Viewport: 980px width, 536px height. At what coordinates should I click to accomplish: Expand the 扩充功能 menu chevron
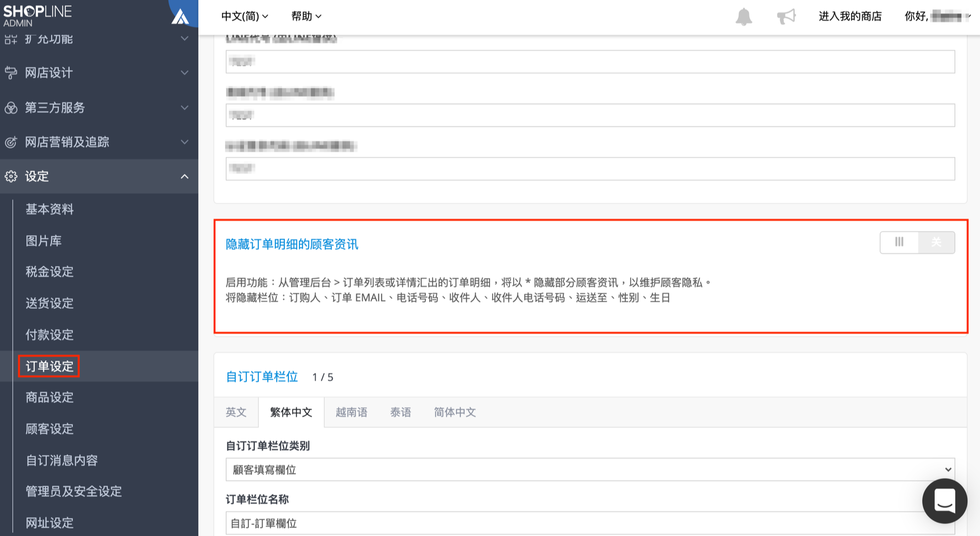184,39
